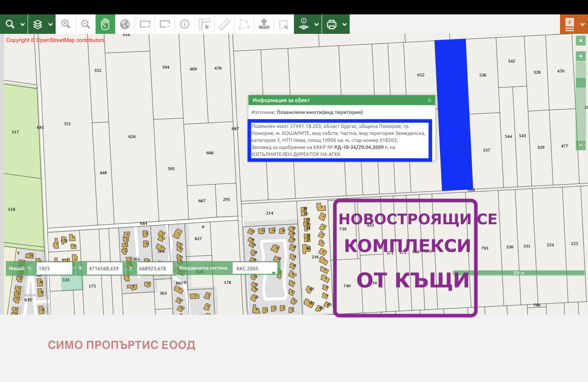Select the Zoom Out magnifier tool
This screenshot has width=588, height=382.
[x=85, y=24]
